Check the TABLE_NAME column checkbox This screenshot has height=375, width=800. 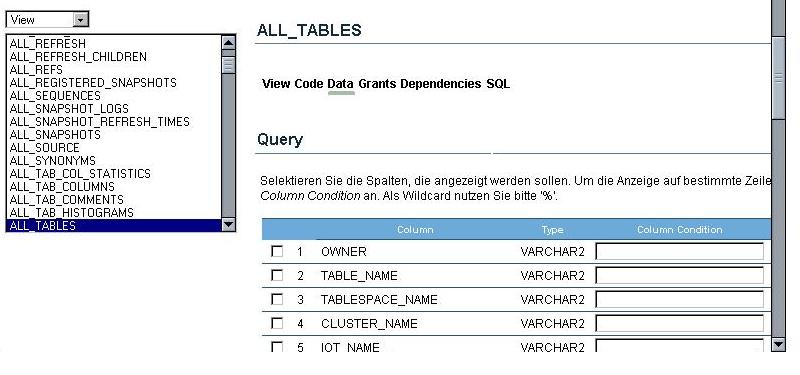coord(277,275)
